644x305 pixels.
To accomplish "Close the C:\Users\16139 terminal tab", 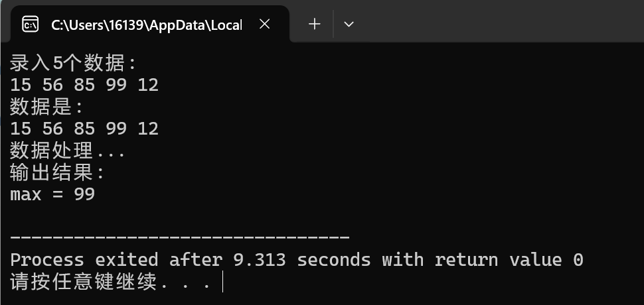I will pyautogui.click(x=265, y=25).
